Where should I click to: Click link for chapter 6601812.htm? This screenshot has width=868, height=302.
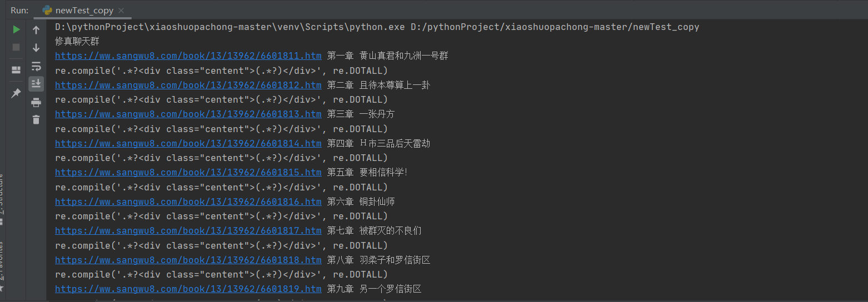pyautogui.click(x=188, y=85)
